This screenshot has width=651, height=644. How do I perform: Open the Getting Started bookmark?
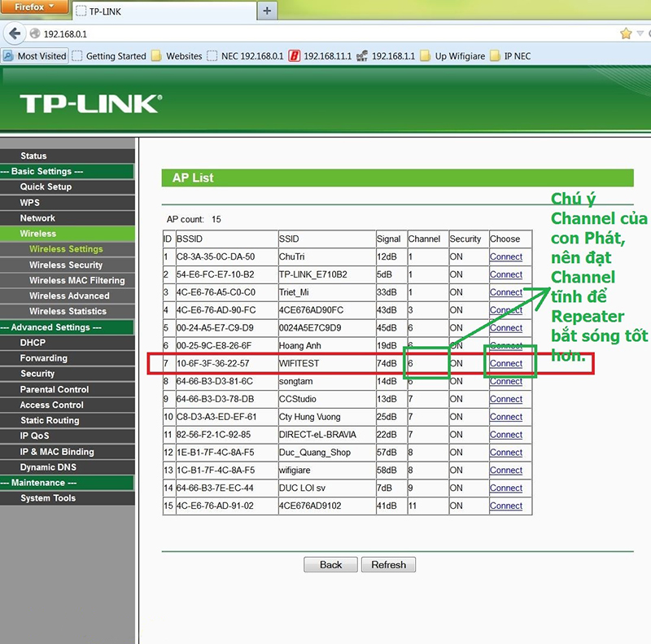109,55
